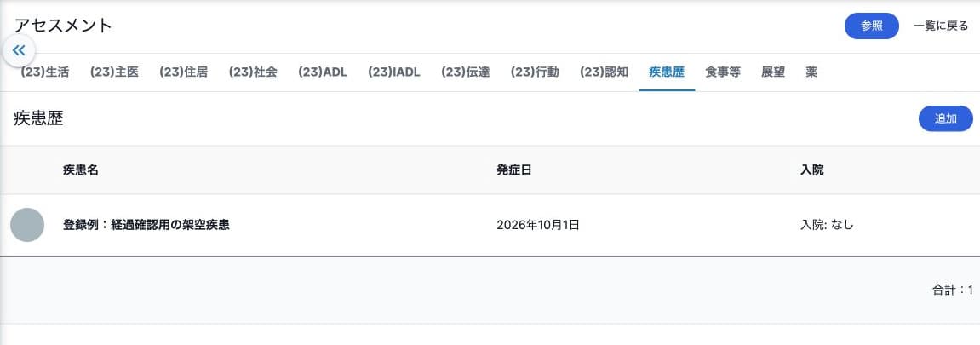Collapse sidebar with double chevron icon
980x345 pixels.
click(19, 50)
